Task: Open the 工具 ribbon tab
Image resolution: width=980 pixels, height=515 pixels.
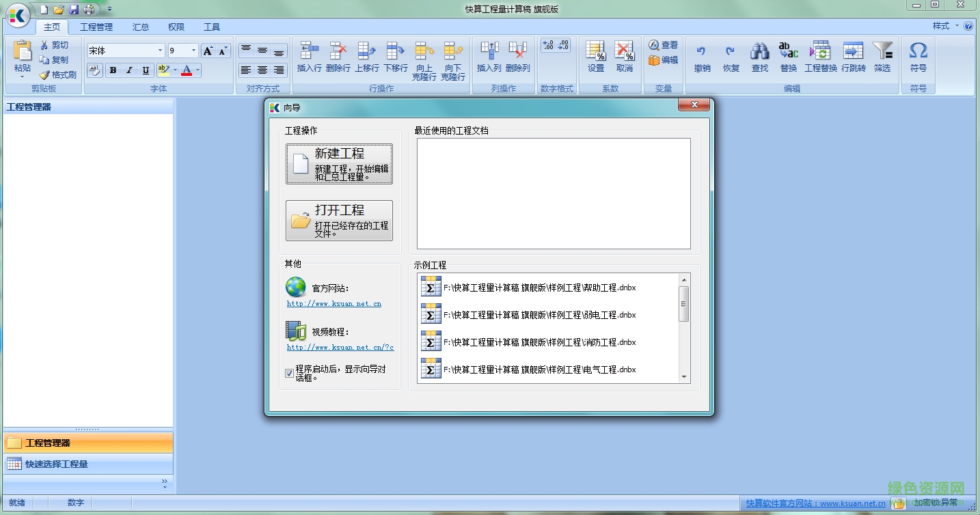Action: (x=212, y=27)
